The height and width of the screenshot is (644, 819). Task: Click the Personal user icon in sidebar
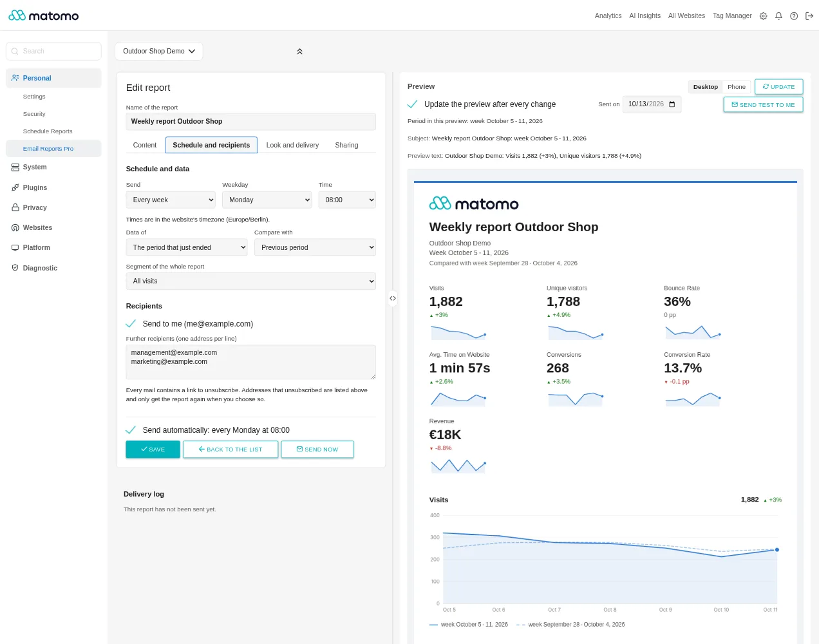(x=15, y=78)
